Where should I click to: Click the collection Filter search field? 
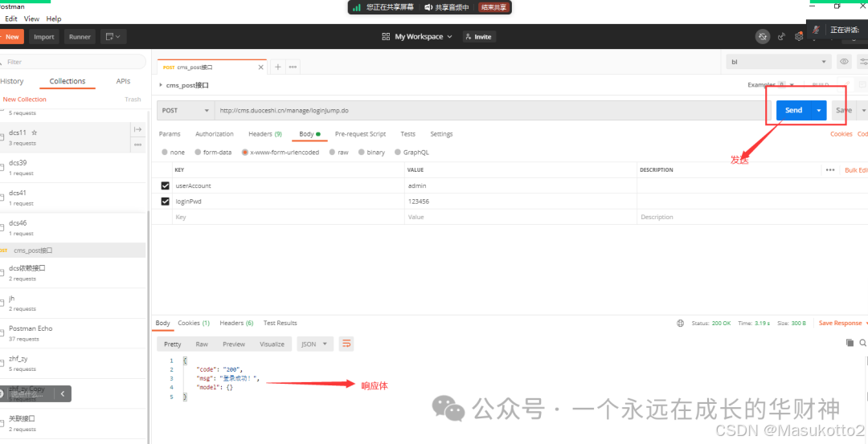click(72, 62)
